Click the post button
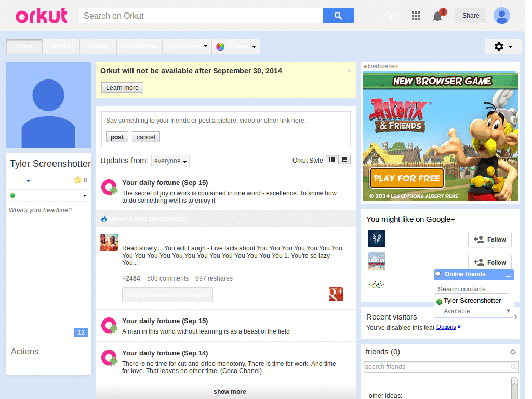The image size is (532, 399). coord(117,137)
